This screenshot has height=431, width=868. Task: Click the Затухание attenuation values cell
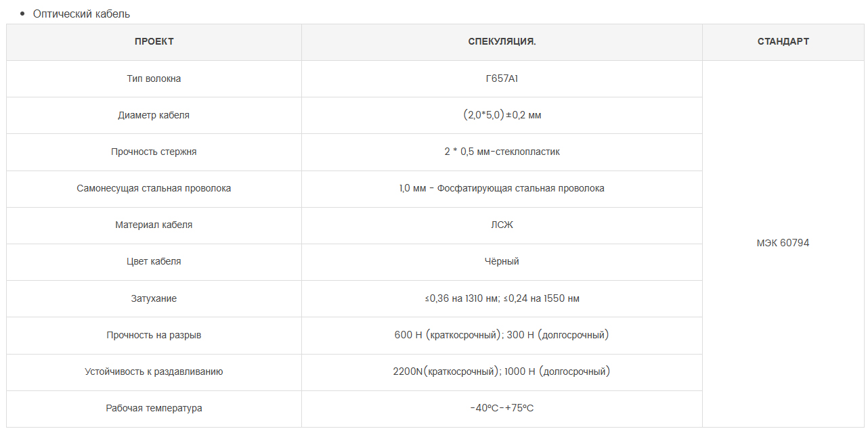point(502,298)
